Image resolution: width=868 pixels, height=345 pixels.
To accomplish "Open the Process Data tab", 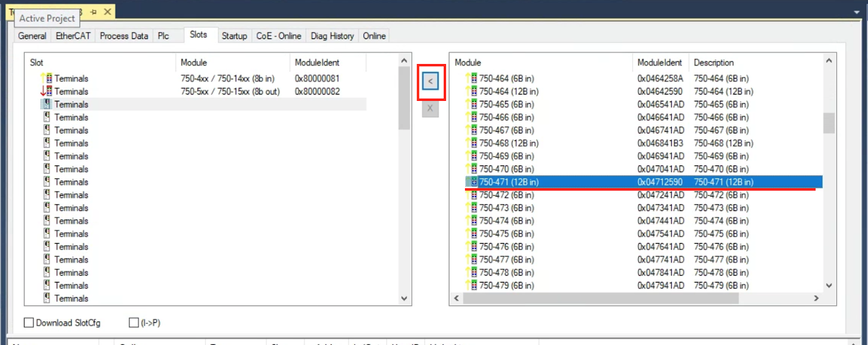I will pos(124,36).
